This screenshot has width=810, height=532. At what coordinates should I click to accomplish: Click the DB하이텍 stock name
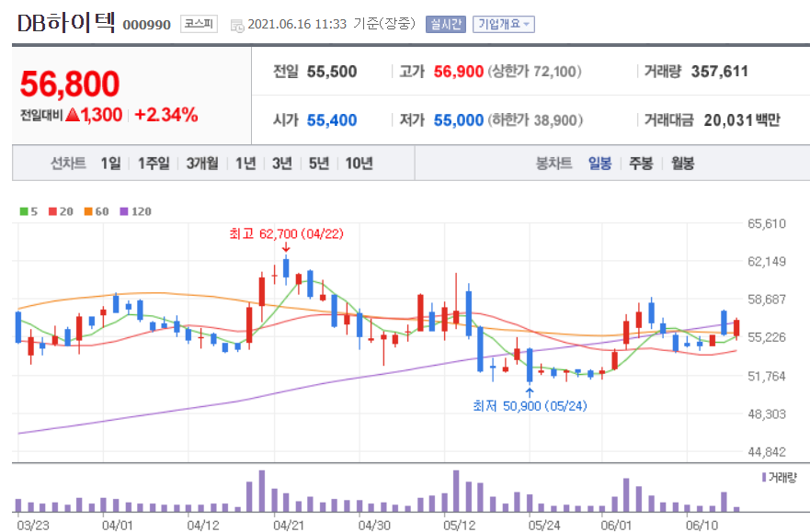66,23
